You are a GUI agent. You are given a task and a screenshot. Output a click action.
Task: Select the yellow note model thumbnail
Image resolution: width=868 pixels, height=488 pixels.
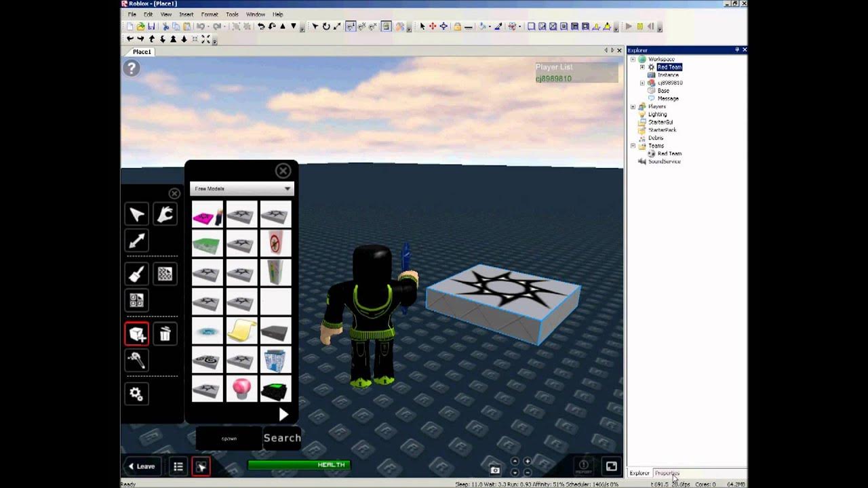[241, 331]
